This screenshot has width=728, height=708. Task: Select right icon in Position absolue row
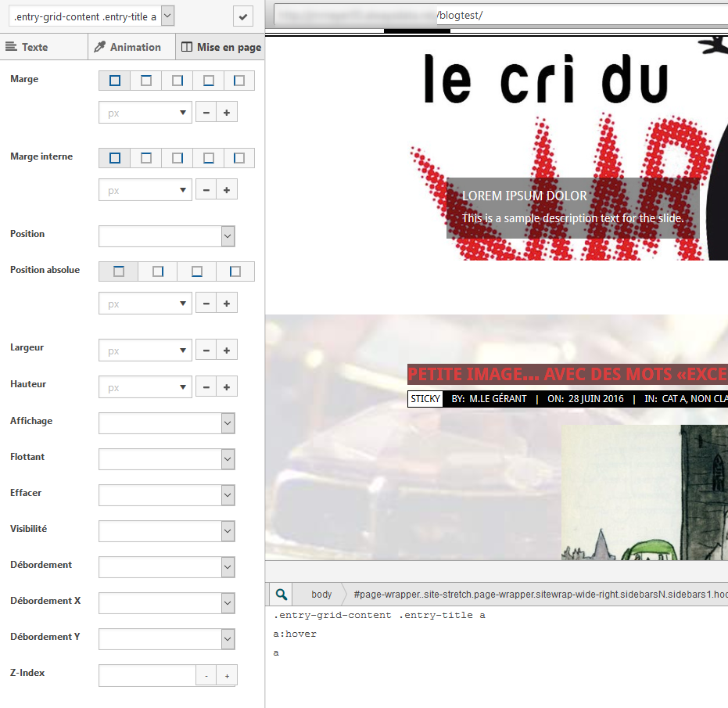point(157,271)
